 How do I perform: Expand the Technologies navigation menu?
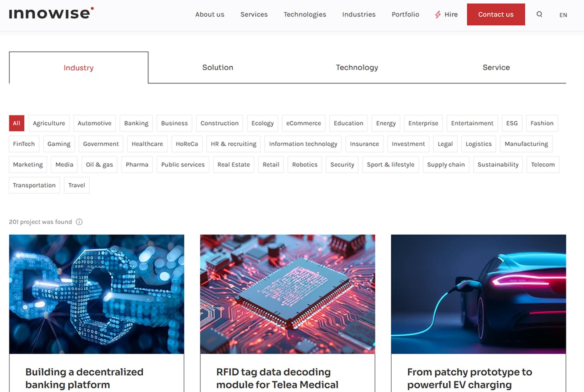[x=305, y=14]
